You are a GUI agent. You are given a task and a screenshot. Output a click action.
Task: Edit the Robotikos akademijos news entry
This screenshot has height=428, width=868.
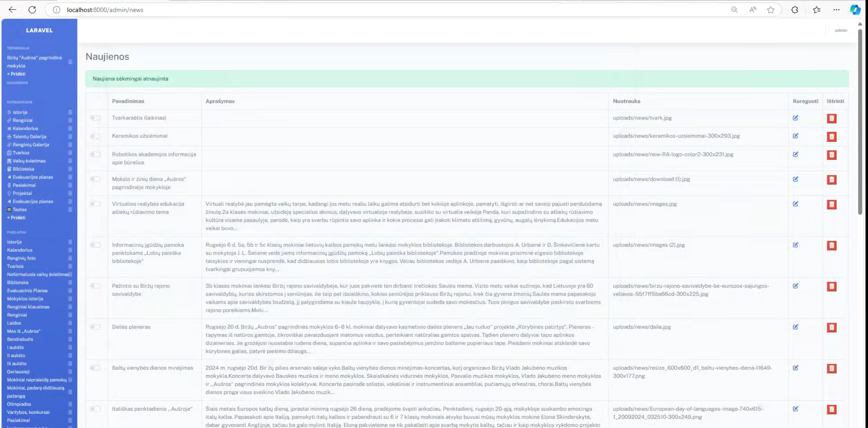point(795,155)
